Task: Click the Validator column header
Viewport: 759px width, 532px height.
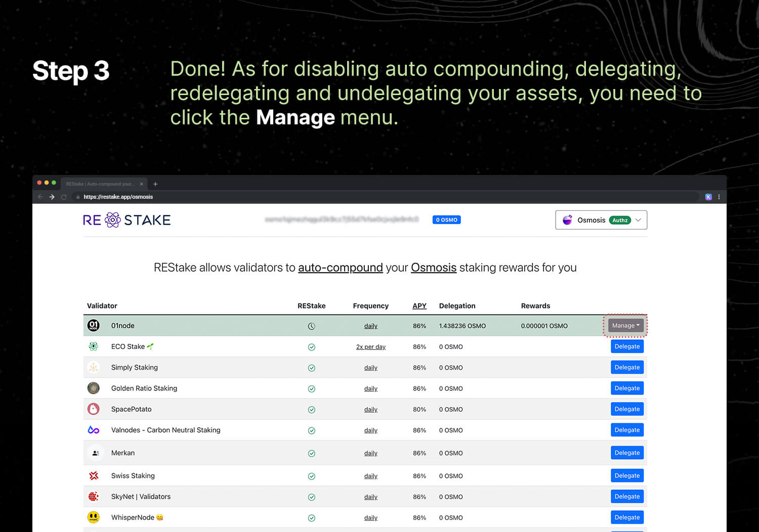Action: point(102,305)
